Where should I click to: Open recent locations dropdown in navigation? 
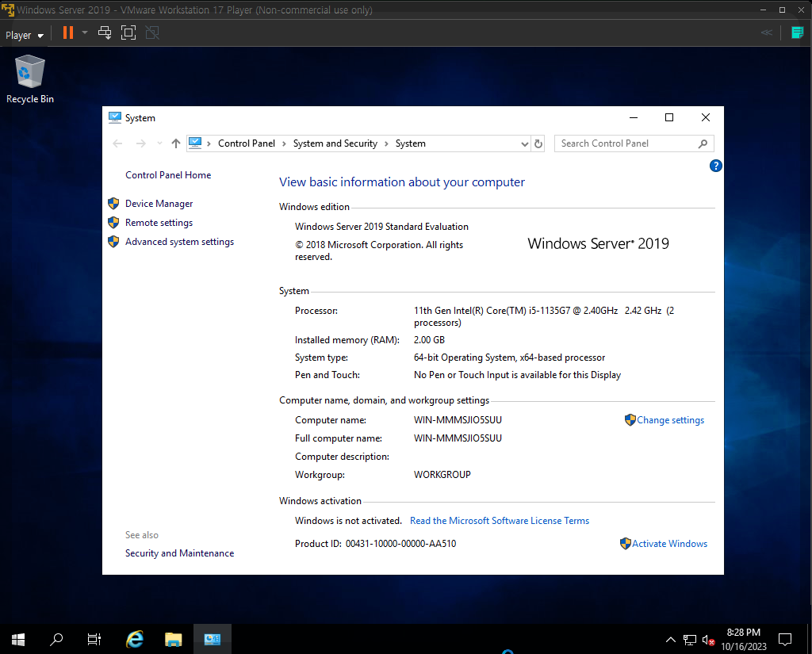point(159,143)
